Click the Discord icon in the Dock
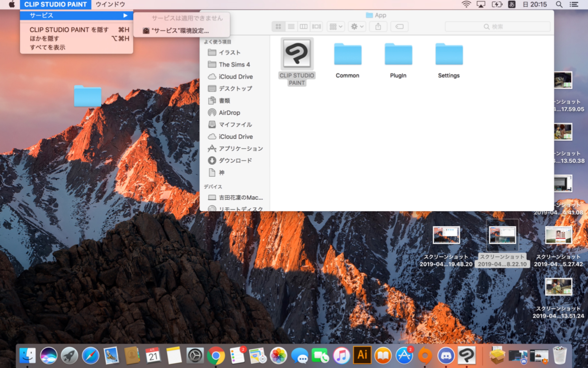The image size is (588, 368). [446, 355]
